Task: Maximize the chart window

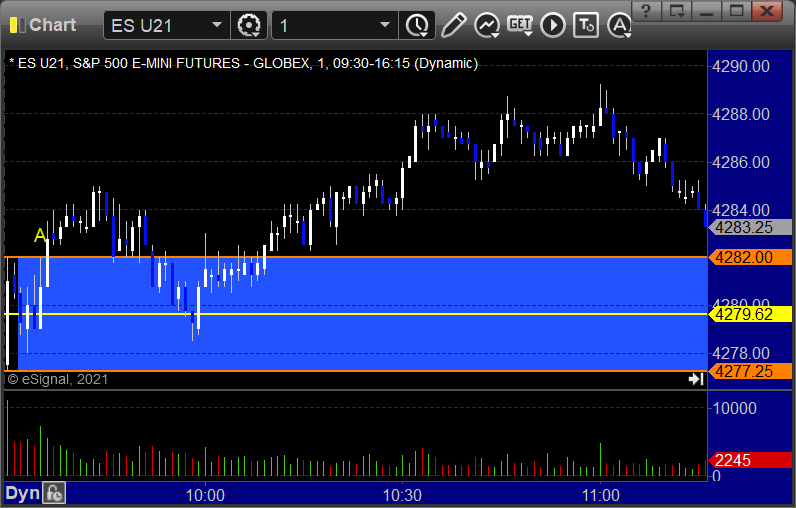Action: click(x=737, y=11)
